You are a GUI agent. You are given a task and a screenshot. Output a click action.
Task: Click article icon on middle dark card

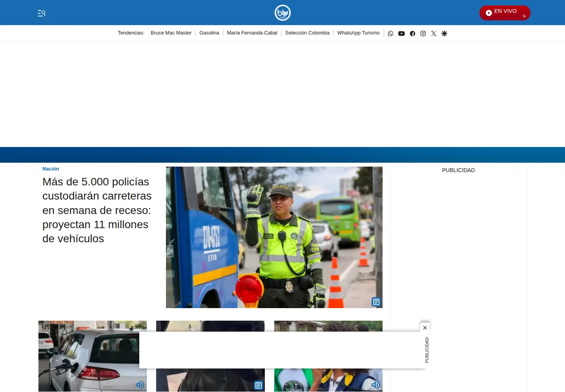click(259, 385)
